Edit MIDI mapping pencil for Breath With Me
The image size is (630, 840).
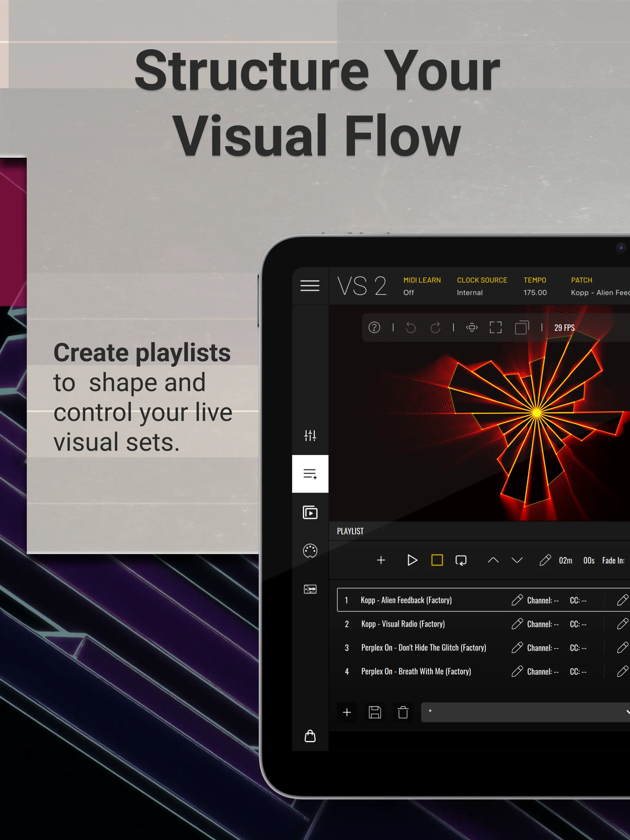pos(517,672)
